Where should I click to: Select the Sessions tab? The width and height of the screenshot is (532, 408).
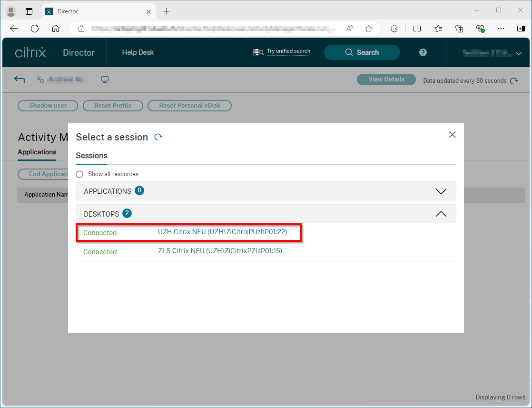tap(91, 156)
